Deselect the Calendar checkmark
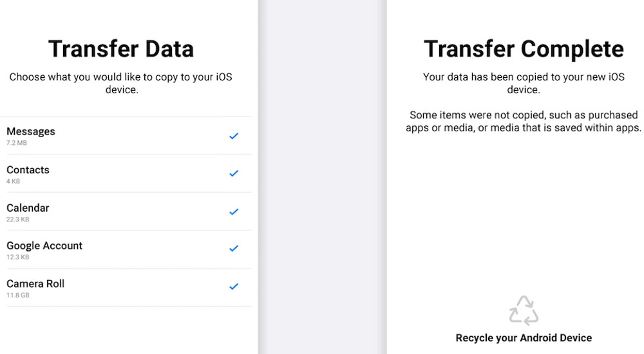Screen dimensions: 644x354 point(234,212)
